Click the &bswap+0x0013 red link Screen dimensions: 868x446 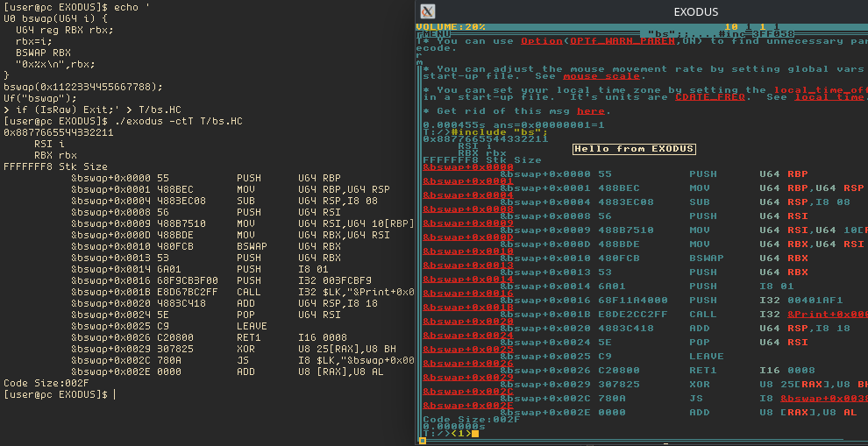click(468, 265)
